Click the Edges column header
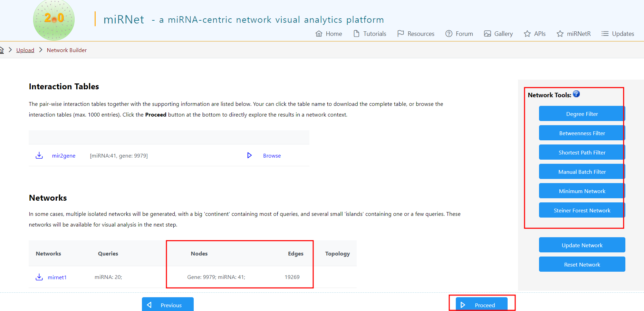 coord(296,253)
